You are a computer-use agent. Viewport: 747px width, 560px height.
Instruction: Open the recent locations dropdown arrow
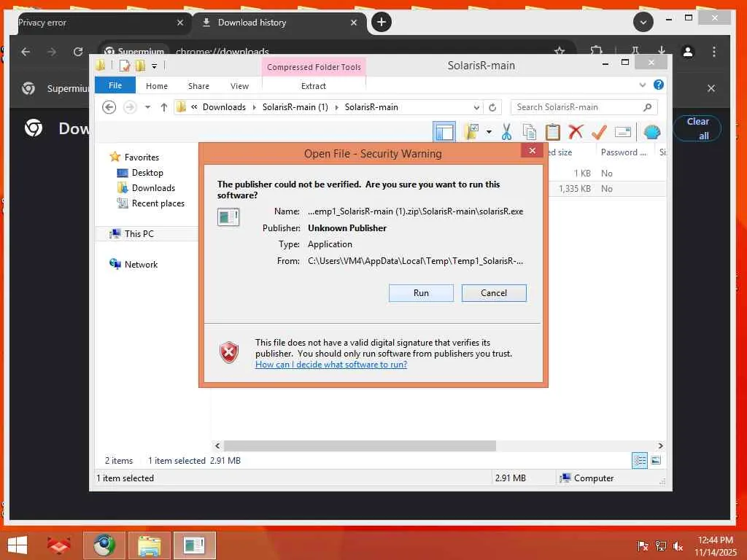[x=147, y=107]
